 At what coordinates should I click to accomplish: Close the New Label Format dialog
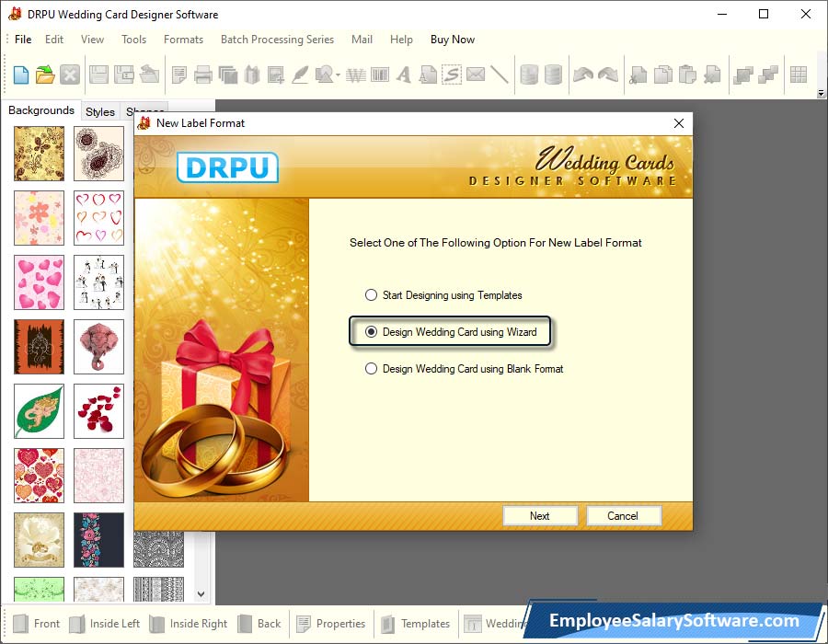point(679,123)
